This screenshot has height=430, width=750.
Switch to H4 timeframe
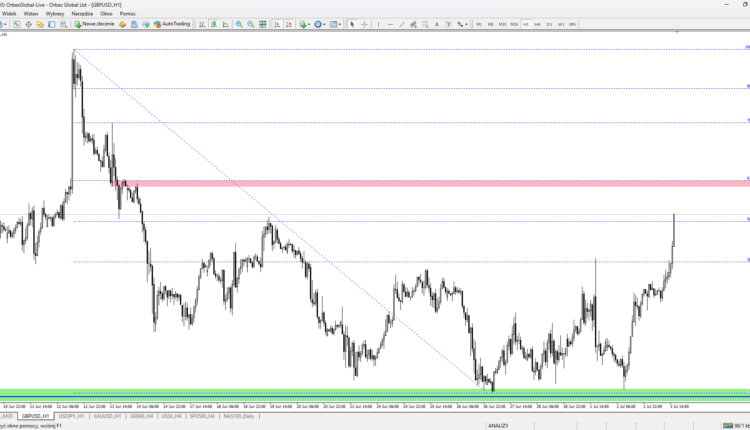(x=537, y=24)
